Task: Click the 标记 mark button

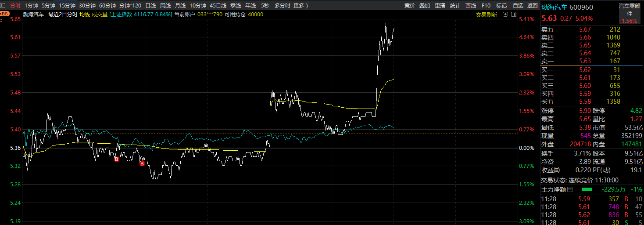Action: (501, 6)
